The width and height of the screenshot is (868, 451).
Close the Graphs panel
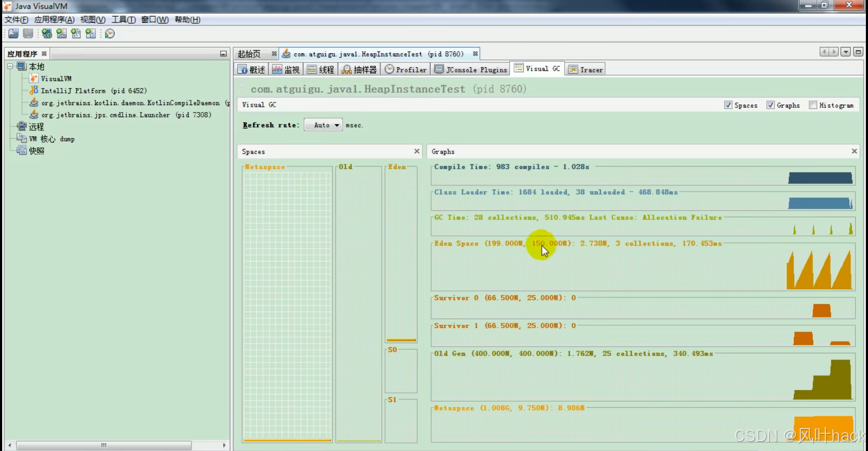click(x=855, y=152)
